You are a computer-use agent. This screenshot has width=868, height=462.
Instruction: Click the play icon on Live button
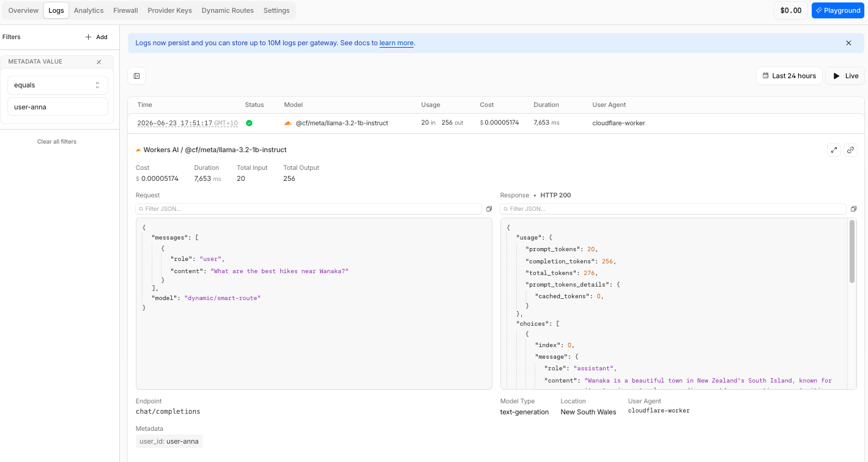(x=836, y=76)
